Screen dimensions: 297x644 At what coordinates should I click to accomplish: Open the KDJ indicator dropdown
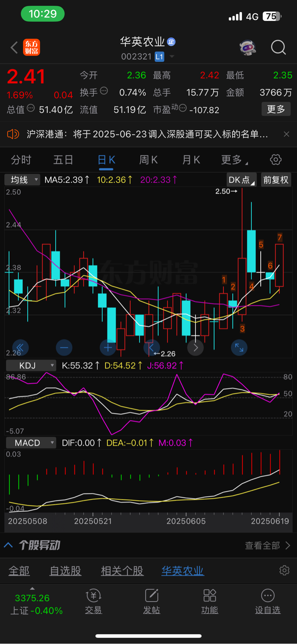click(x=31, y=366)
